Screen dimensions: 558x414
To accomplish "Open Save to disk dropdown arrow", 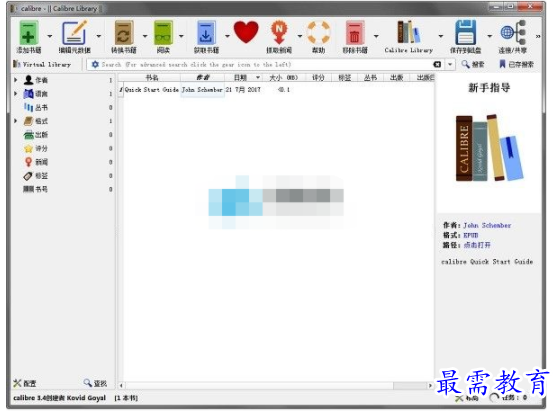I will [x=489, y=36].
